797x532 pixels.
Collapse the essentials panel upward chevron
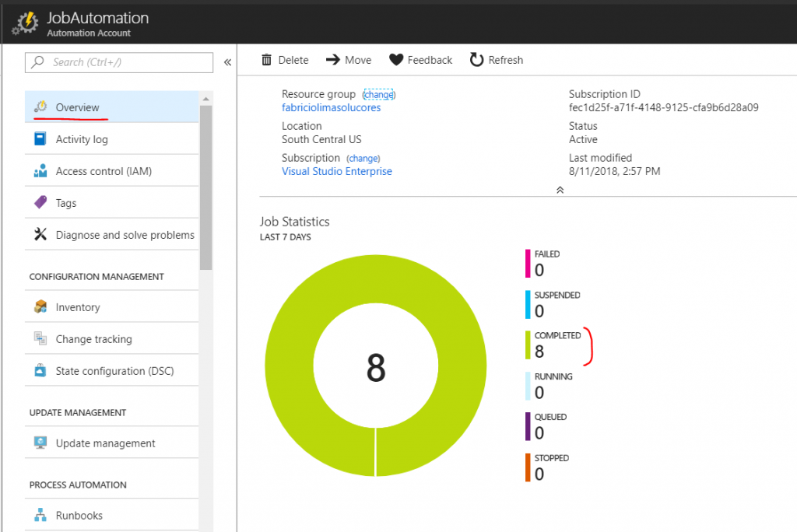click(x=560, y=189)
